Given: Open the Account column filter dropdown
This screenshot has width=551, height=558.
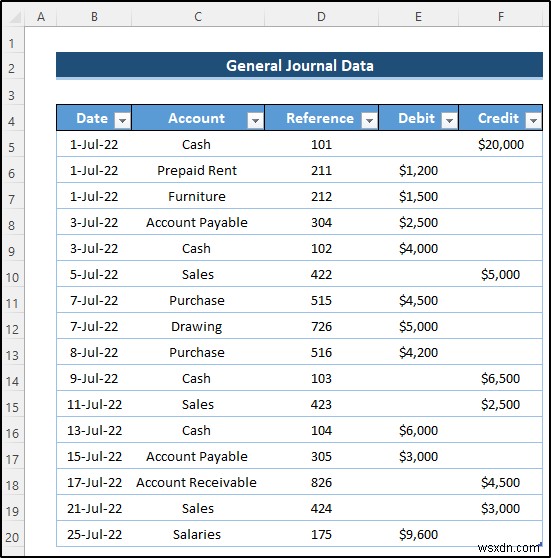Looking at the screenshot, I should tap(255, 120).
